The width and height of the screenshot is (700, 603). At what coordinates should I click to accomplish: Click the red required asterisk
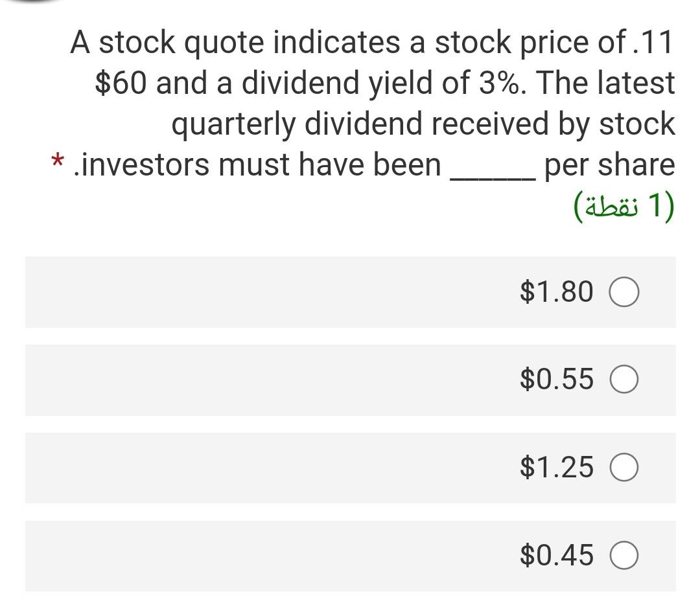point(57,160)
